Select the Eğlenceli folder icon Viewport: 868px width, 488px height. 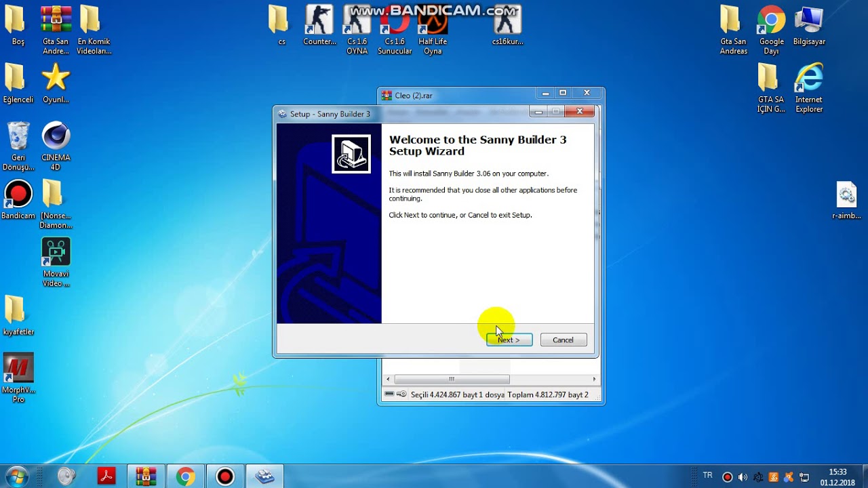point(18,84)
